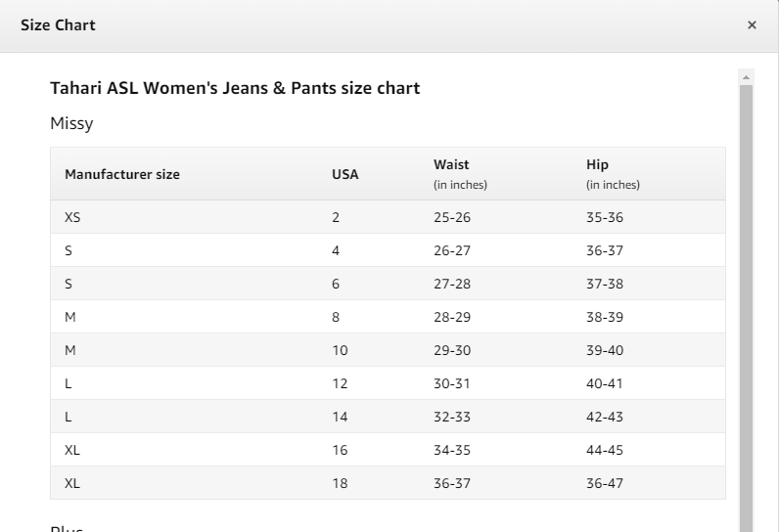Close the Size Chart dialog
The image size is (779, 532).
click(752, 24)
